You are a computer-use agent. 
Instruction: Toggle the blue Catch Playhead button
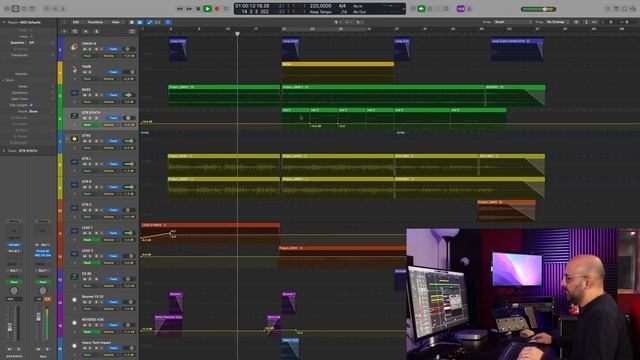(168, 22)
